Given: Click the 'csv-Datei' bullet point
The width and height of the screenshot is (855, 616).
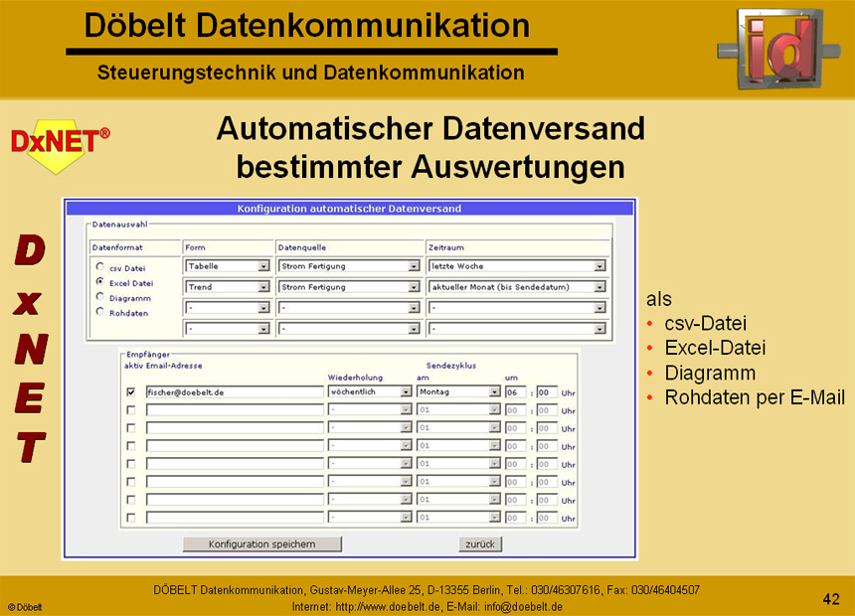Looking at the screenshot, I should (x=705, y=323).
